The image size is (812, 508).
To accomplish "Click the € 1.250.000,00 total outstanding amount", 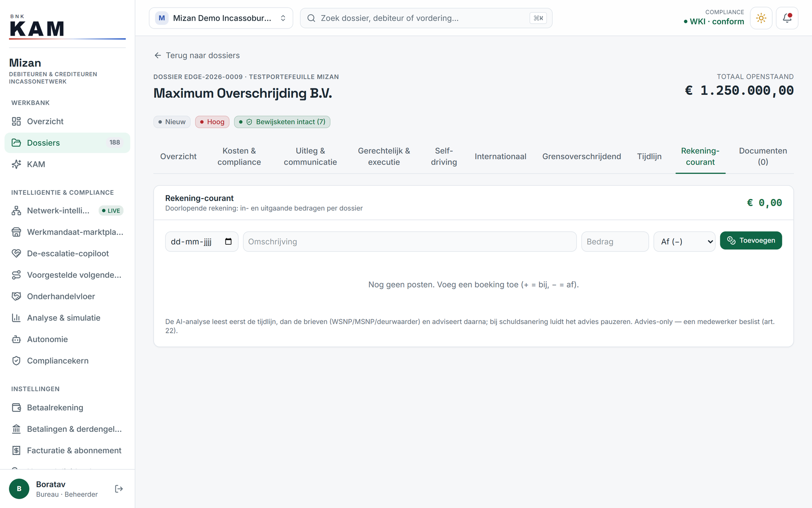I will pyautogui.click(x=739, y=91).
